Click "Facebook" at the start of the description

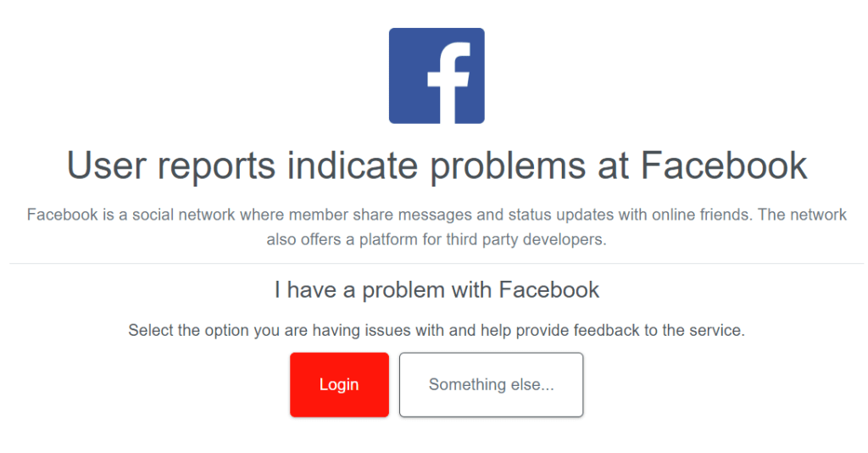pyautogui.click(x=63, y=215)
